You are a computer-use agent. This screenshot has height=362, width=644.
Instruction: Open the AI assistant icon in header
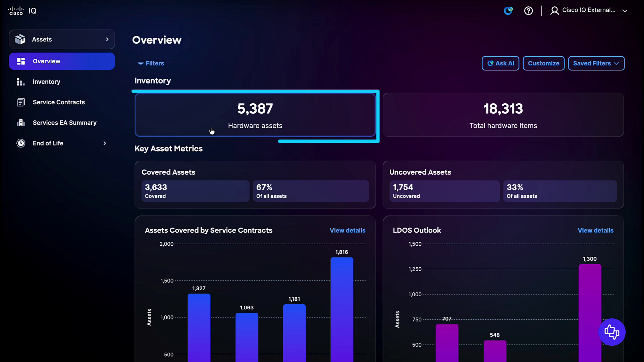coord(508,11)
